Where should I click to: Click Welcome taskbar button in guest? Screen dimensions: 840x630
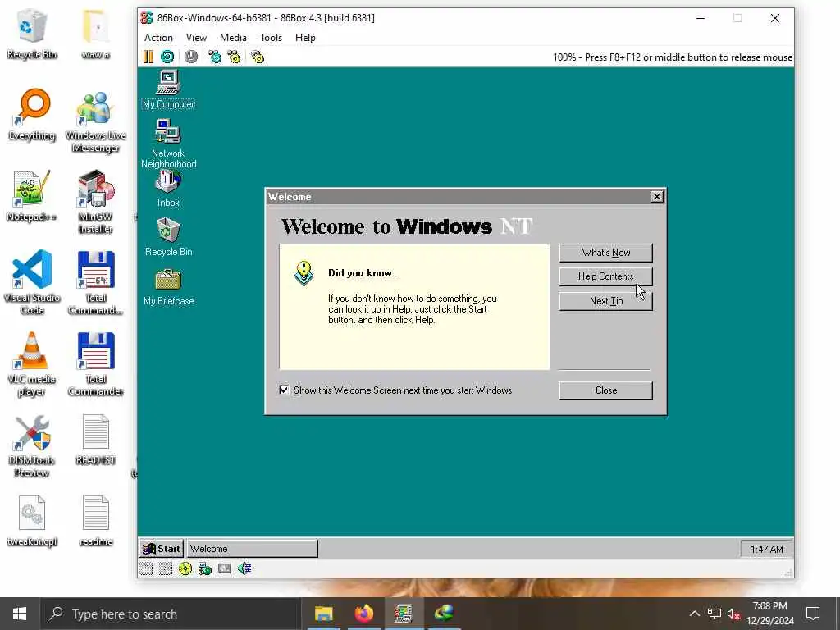pos(253,549)
